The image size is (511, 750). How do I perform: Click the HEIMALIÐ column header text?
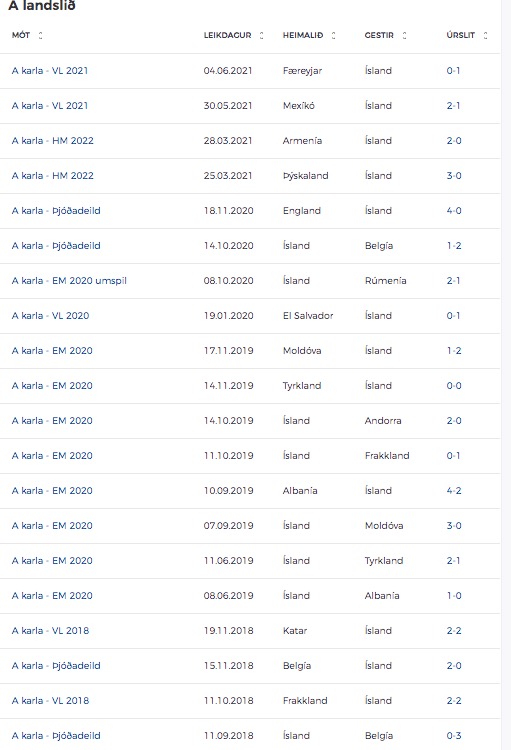[x=303, y=35]
